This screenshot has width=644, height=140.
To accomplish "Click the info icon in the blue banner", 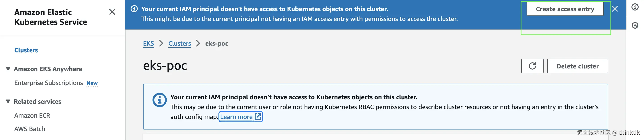I will (134, 9).
